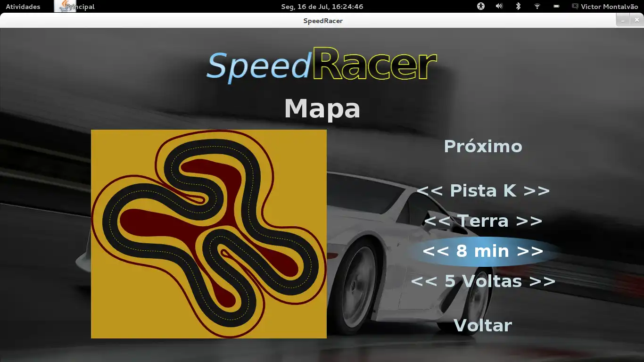This screenshot has width=644, height=362.
Task: Click the Principal Java app icon
Action: click(x=65, y=6)
